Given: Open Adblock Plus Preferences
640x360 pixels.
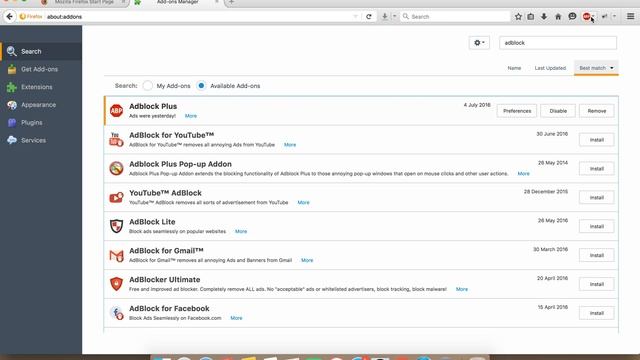Looking at the screenshot, I should click(x=517, y=111).
